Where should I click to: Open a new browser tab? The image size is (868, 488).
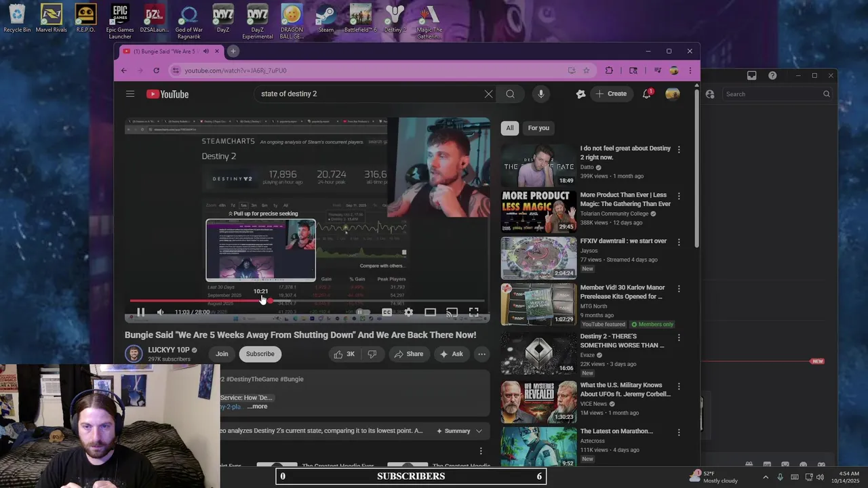pyautogui.click(x=233, y=51)
